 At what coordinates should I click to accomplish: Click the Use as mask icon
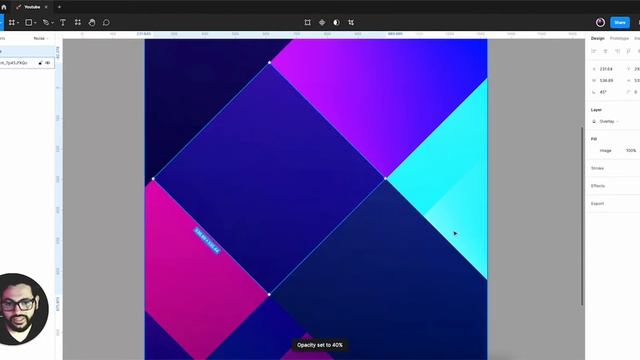point(336,22)
